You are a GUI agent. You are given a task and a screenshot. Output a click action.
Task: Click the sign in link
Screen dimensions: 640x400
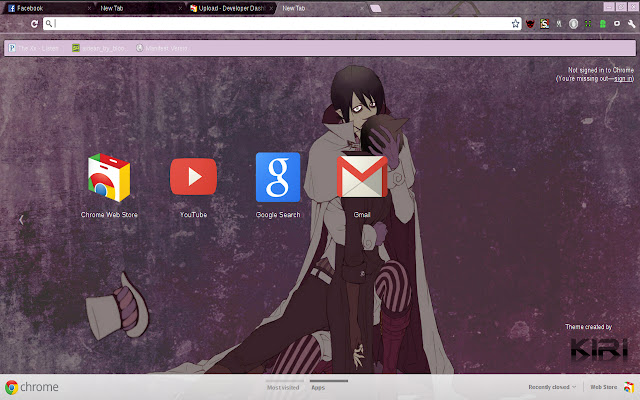tap(623, 78)
